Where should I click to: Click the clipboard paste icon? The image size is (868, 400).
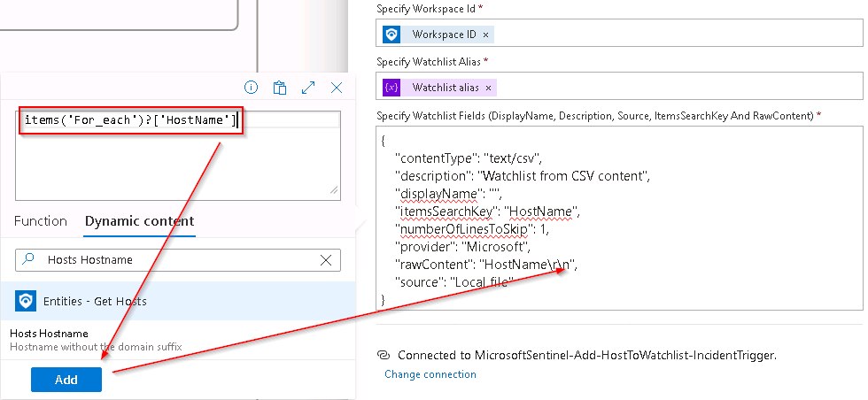[280, 88]
